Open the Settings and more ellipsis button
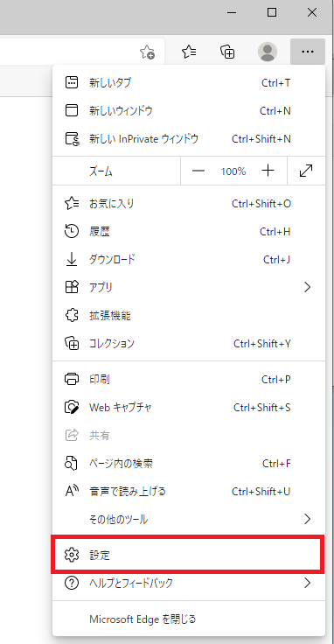Viewport: 334px width, 644px height. tap(308, 52)
